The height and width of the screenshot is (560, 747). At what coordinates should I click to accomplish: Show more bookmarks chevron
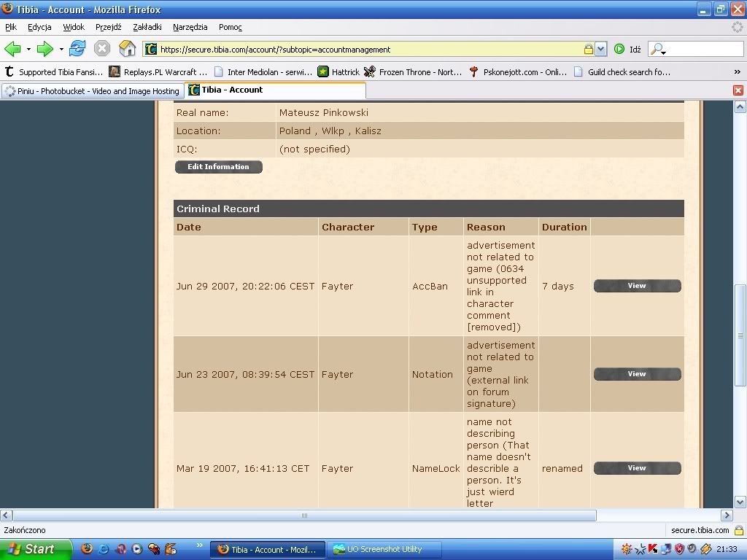point(737,72)
